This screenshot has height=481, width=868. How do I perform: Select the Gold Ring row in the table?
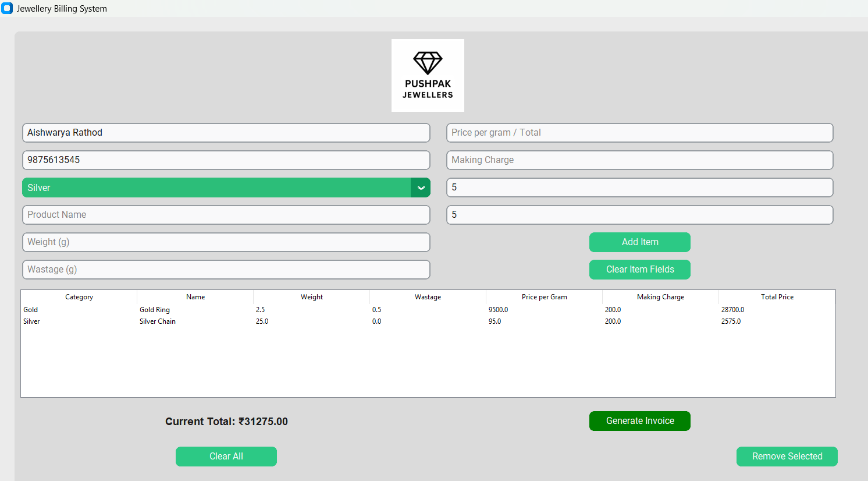(233, 309)
